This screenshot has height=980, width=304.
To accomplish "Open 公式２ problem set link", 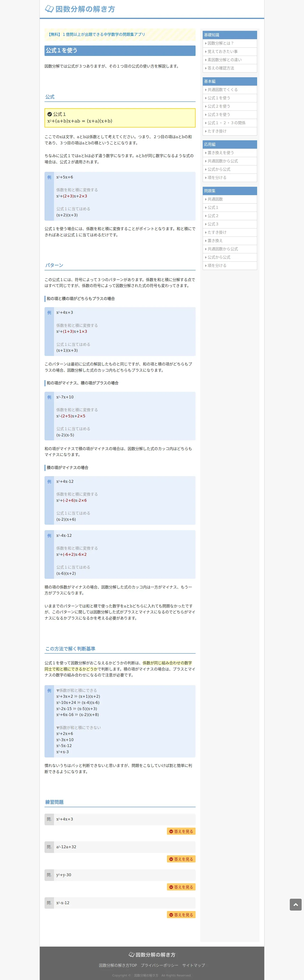I will [x=229, y=216].
